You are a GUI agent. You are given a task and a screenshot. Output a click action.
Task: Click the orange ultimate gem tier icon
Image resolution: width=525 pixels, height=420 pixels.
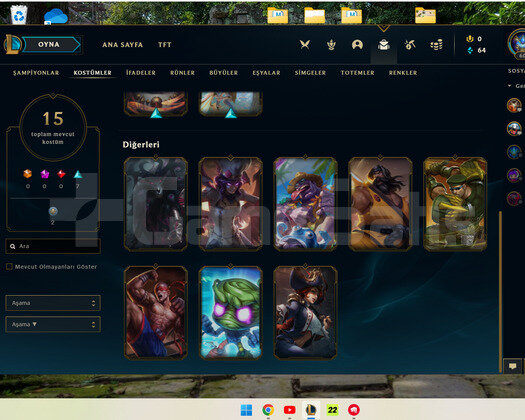pos(27,174)
